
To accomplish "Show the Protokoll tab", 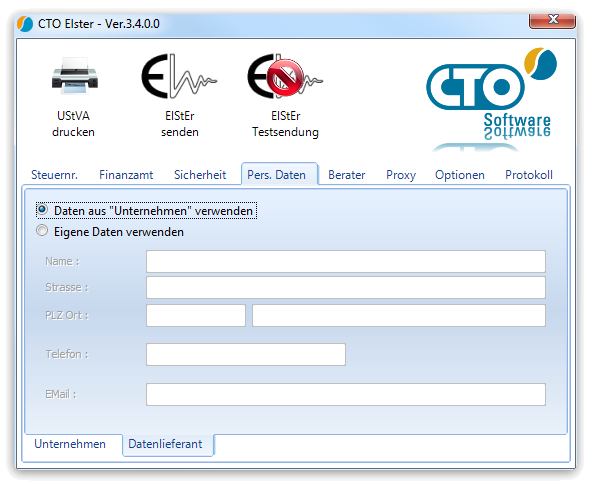I will coord(529,175).
